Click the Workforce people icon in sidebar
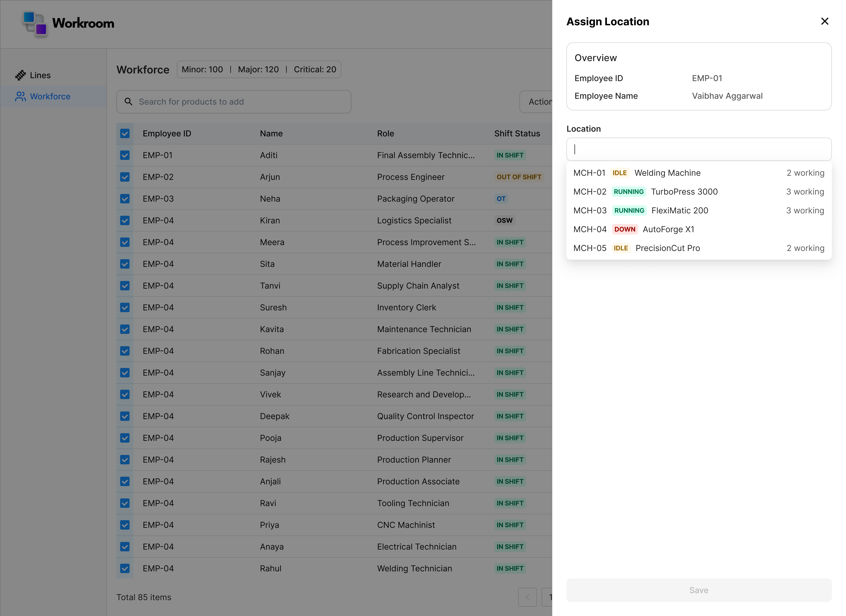Screen dimensions: 846x616 pyautogui.click(x=21, y=96)
